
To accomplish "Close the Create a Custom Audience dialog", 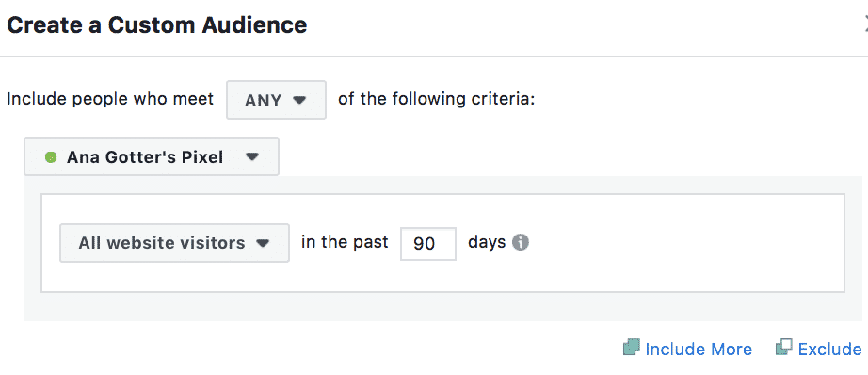I will (865, 25).
